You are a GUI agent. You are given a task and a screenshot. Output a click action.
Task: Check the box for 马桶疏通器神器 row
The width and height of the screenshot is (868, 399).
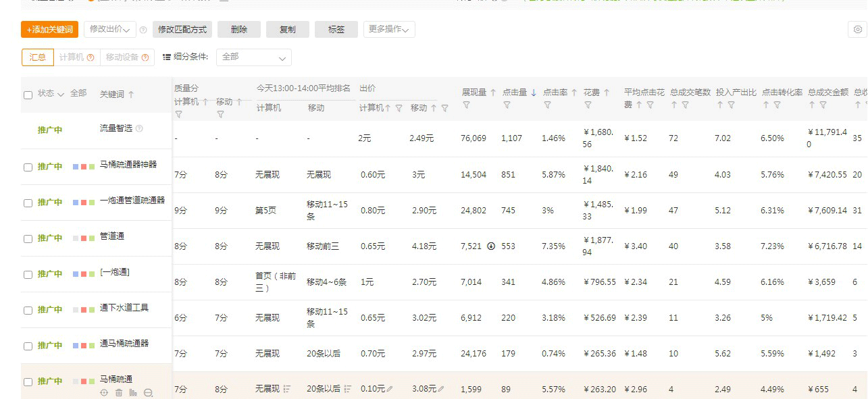(28, 167)
